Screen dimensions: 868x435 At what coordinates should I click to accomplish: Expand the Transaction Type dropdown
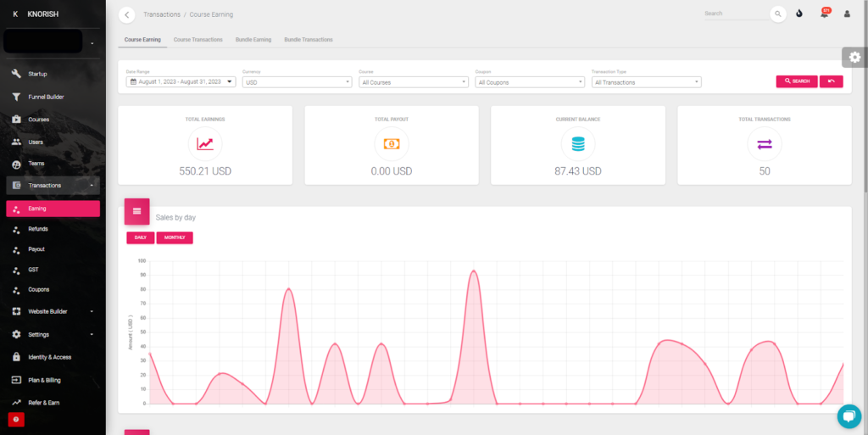click(x=647, y=82)
